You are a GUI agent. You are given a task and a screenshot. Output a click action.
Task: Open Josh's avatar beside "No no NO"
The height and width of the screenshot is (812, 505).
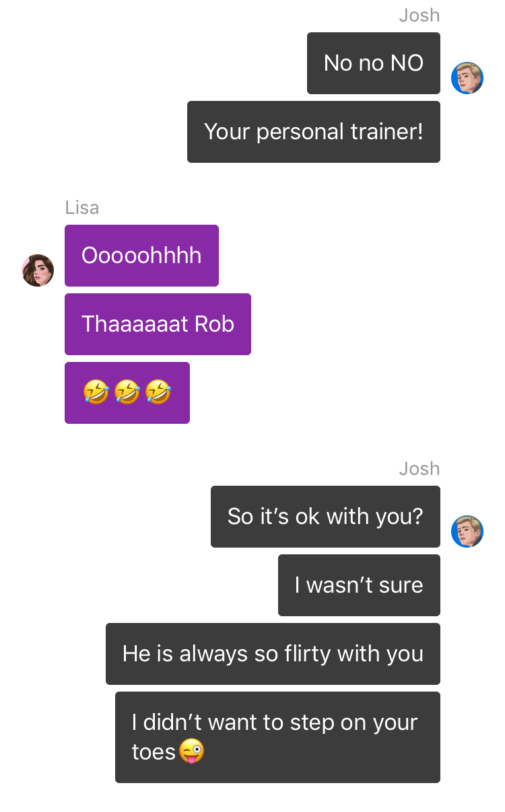[467, 78]
